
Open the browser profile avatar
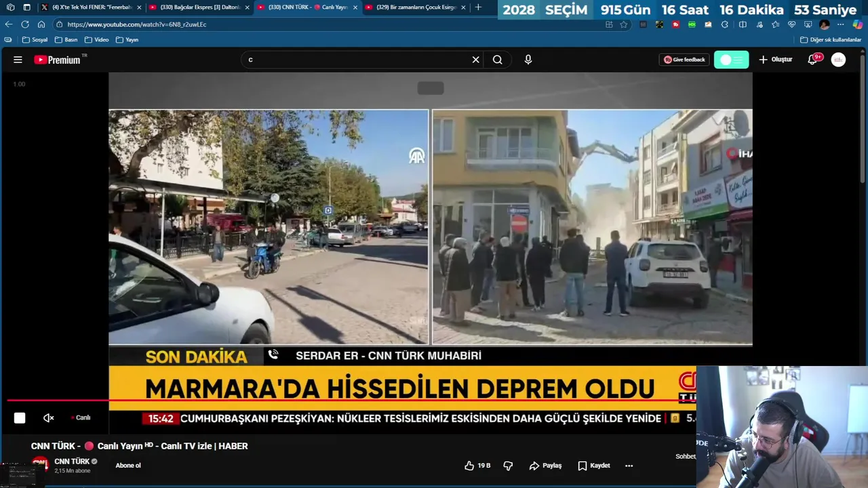coord(824,24)
